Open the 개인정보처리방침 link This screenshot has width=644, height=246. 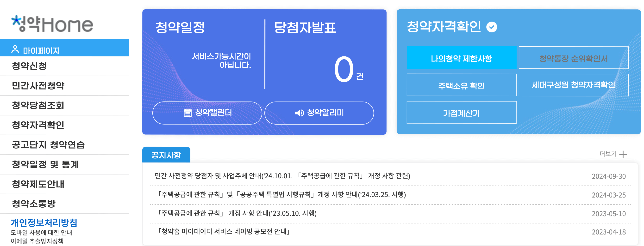[44, 224]
